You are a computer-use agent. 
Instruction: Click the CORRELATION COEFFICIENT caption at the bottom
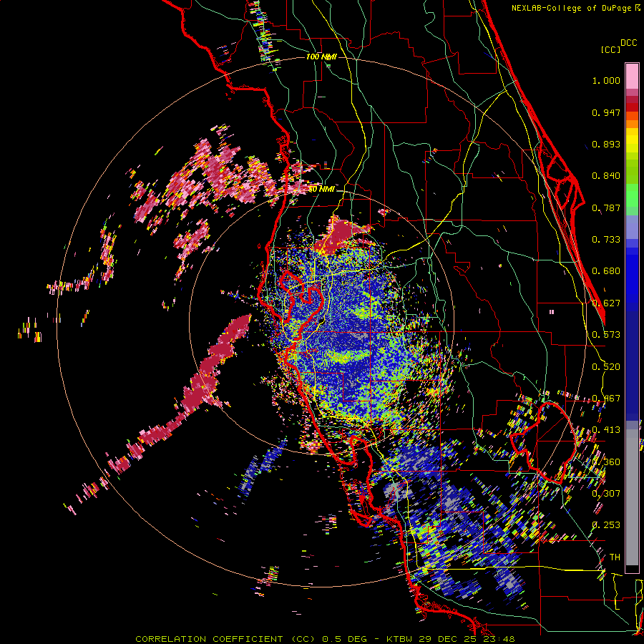tap(325, 639)
